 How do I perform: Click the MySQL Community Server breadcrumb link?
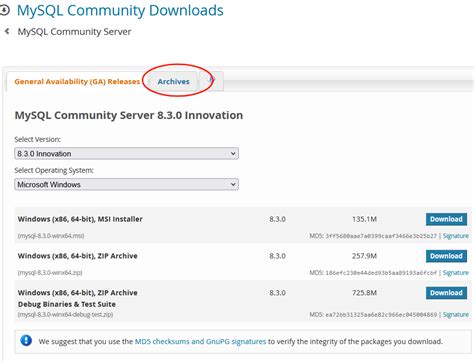tap(74, 32)
